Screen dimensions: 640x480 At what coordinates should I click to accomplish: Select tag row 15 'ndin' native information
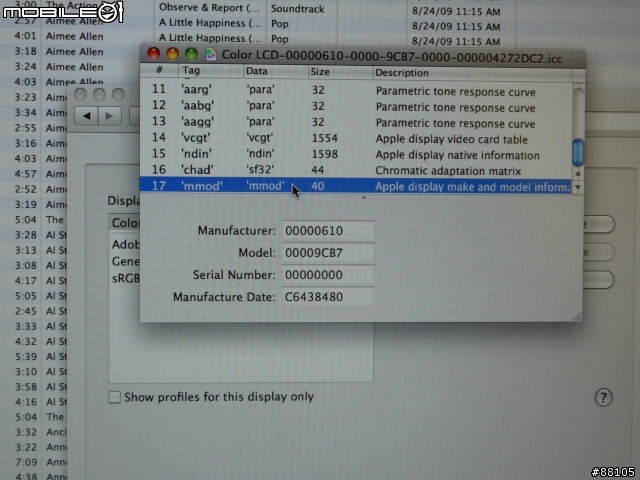tap(356, 154)
